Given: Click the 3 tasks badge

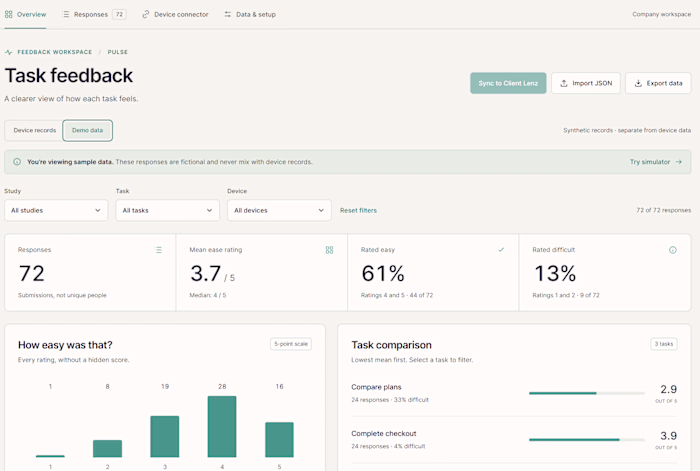Looking at the screenshot, I should coord(664,344).
